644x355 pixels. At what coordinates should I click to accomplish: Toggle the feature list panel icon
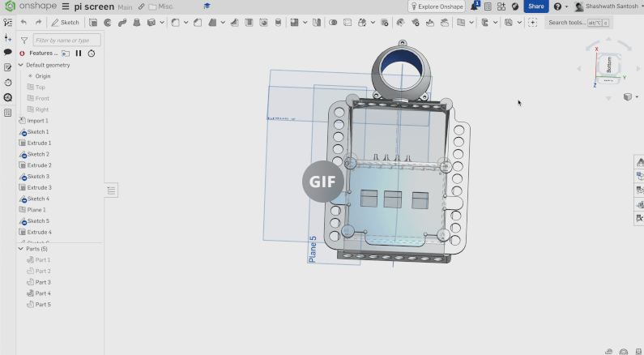point(7,23)
